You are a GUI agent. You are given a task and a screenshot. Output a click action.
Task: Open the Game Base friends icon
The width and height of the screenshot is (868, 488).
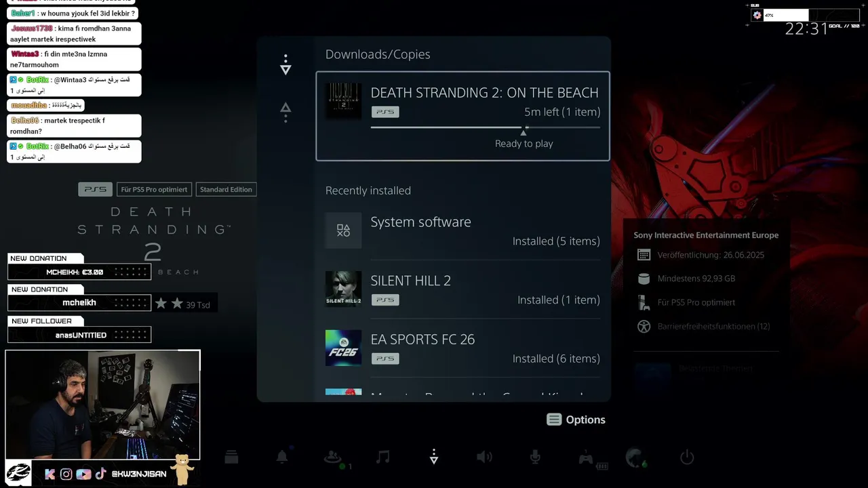click(333, 457)
